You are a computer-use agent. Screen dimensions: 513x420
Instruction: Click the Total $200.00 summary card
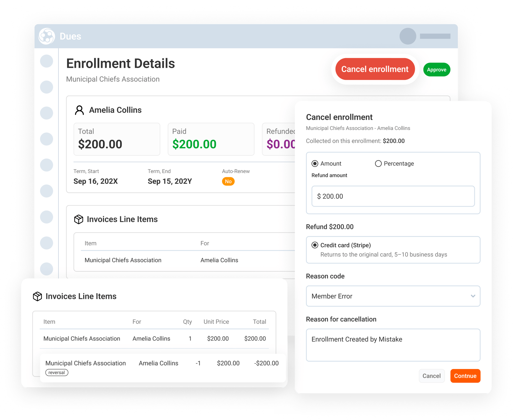pyautogui.click(x=117, y=139)
